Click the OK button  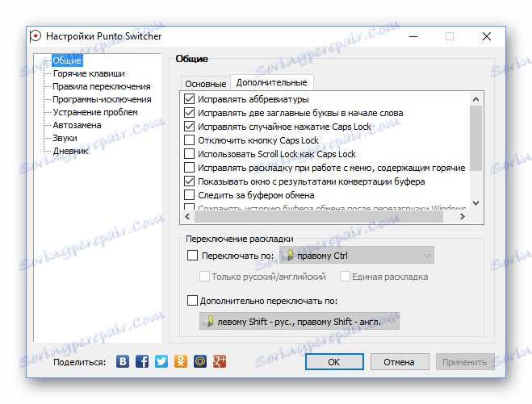334,361
